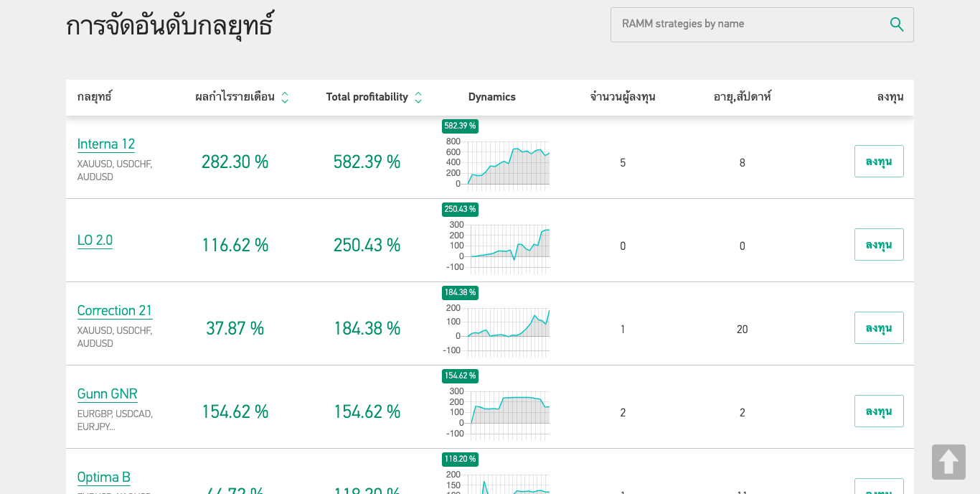Click the EURGBP, USDCAD, EURJPY… instruments text

(115, 420)
